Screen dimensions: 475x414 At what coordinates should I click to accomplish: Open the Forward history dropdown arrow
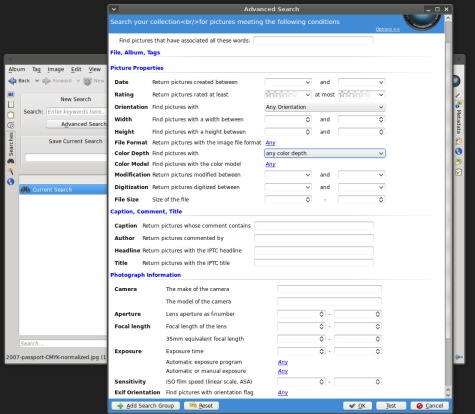[78, 81]
